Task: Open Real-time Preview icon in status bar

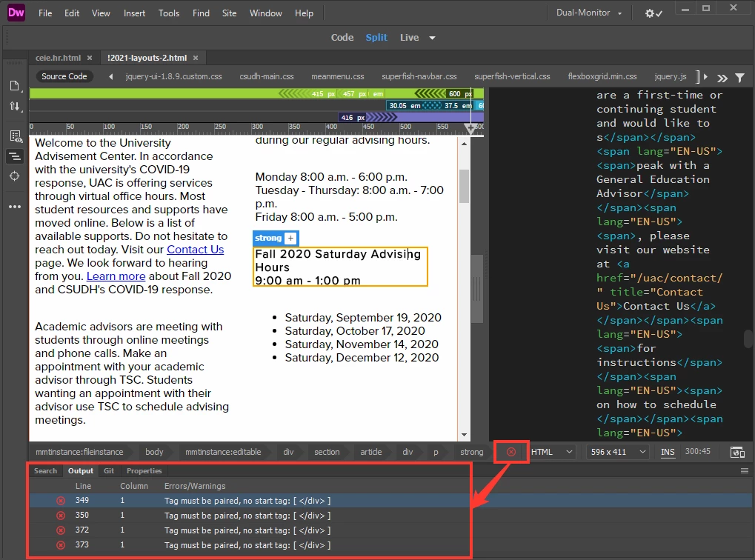Action: (x=737, y=452)
